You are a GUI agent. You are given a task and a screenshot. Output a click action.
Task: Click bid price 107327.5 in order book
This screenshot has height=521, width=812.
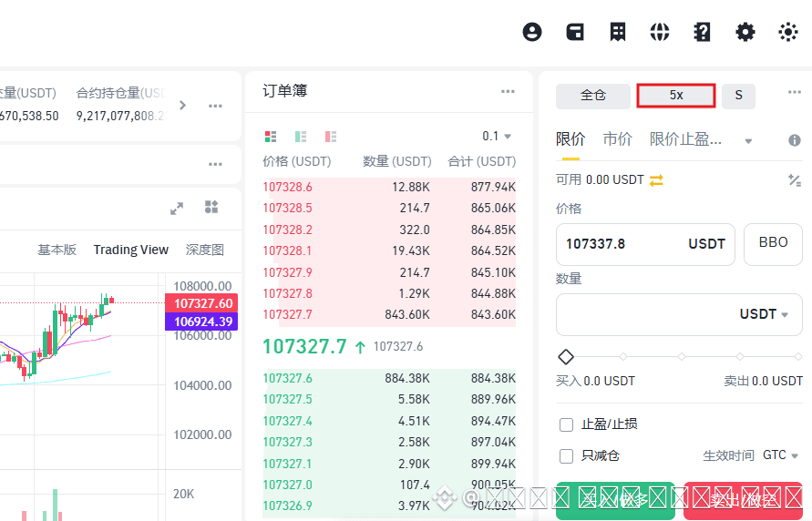[x=287, y=400]
